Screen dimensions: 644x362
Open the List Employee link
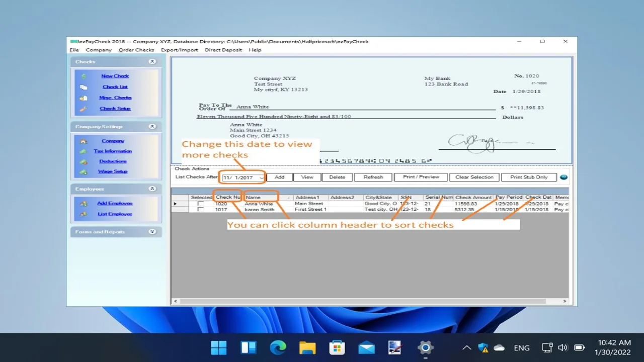coord(115,214)
